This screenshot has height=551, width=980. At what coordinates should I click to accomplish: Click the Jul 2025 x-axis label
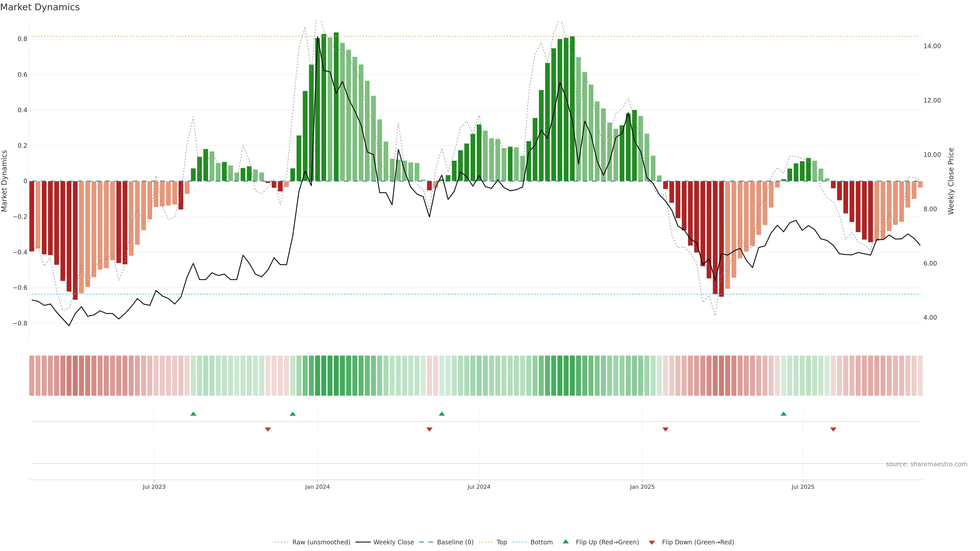(803, 487)
